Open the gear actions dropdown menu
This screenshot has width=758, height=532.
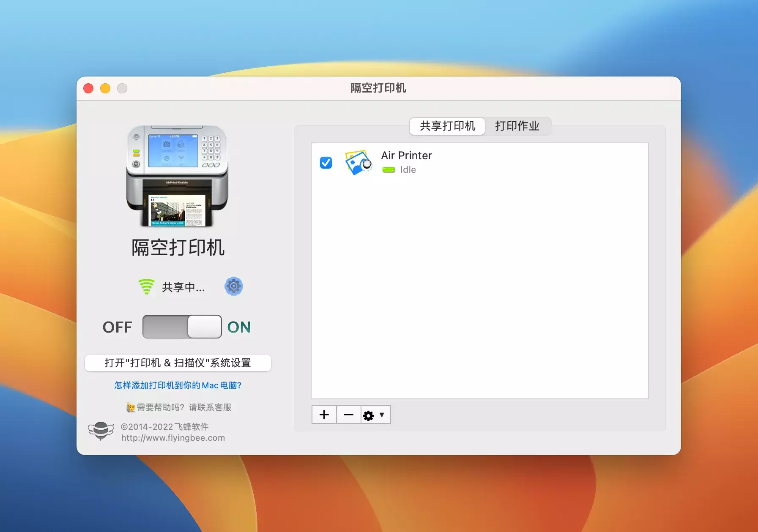pyautogui.click(x=375, y=415)
